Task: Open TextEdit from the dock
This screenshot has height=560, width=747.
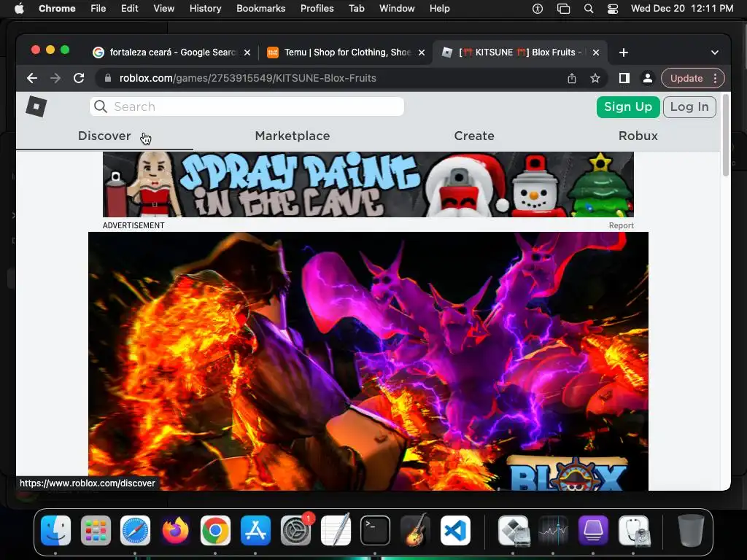Action: [x=336, y=529]
